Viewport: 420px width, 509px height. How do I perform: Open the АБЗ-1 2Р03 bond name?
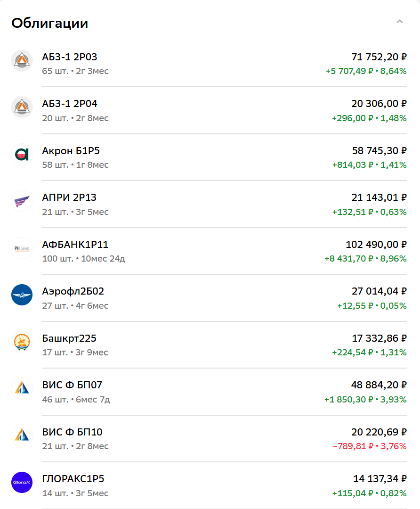click(70, 57)
